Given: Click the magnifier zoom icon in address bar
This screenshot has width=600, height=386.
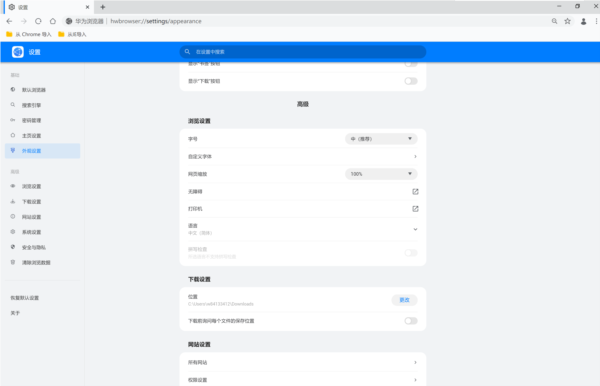Looking at the screenshot, I should [x=554, y=21].
